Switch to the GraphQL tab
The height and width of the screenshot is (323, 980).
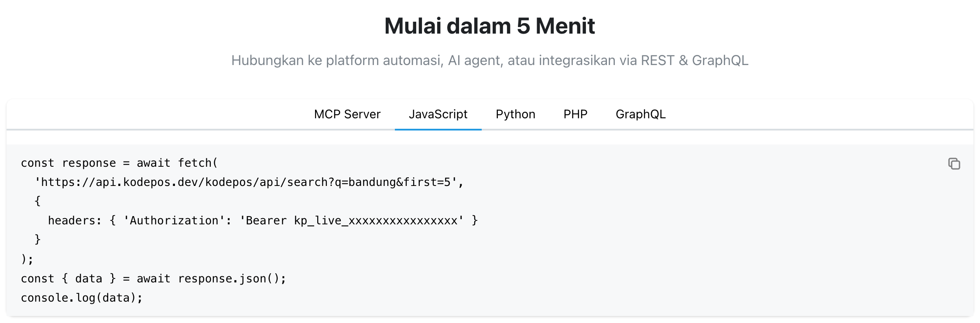coord(641,114)
